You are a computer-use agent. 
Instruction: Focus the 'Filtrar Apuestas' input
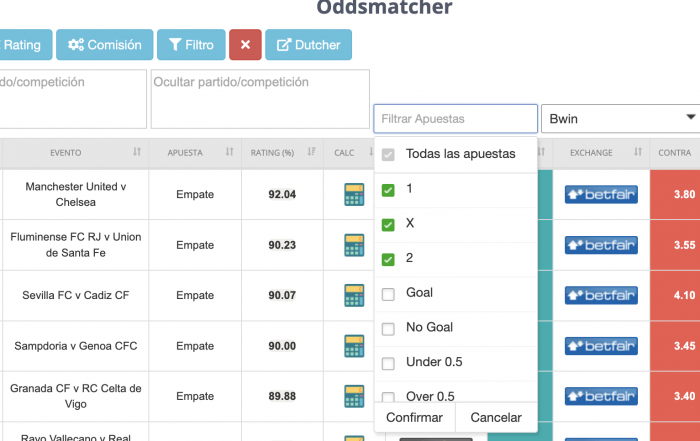[x=455, y=119]
